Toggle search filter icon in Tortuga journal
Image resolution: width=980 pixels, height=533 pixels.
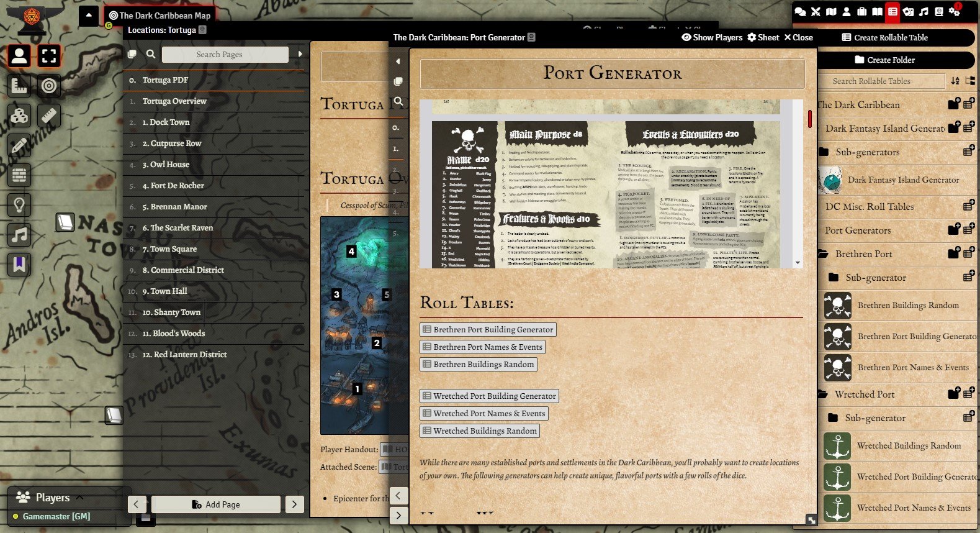[x=151, y=54]
